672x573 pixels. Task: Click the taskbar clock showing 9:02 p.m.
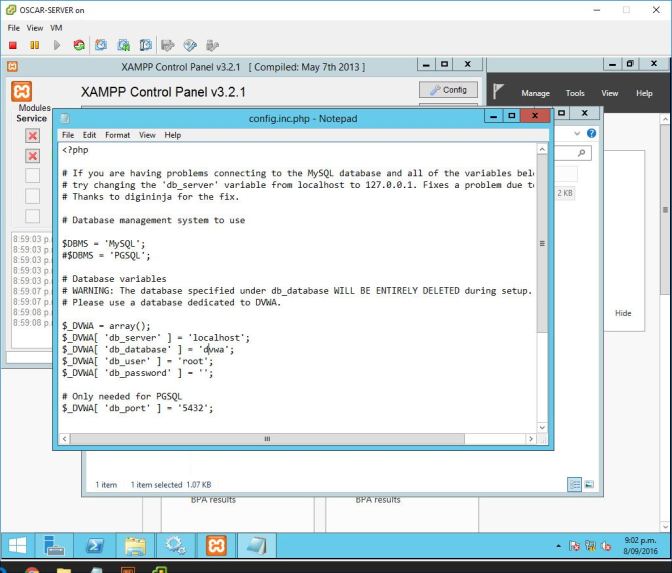pos(640,546)
